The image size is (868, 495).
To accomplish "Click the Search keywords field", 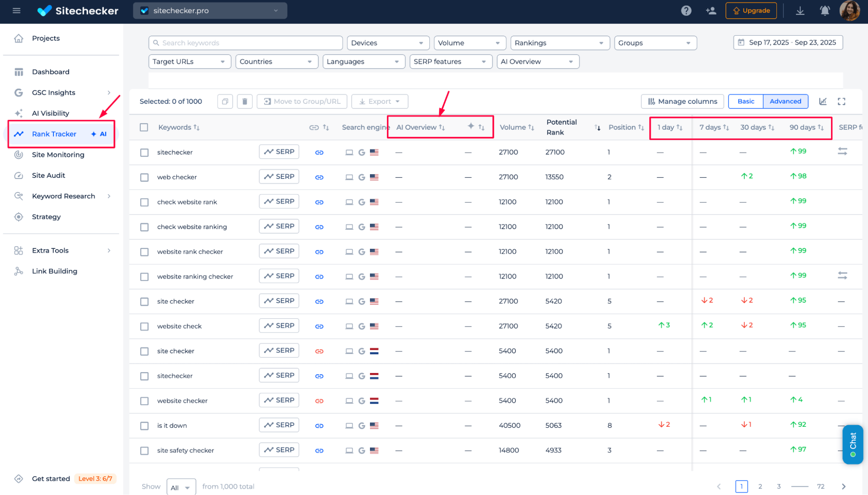I will click(245, 43).
